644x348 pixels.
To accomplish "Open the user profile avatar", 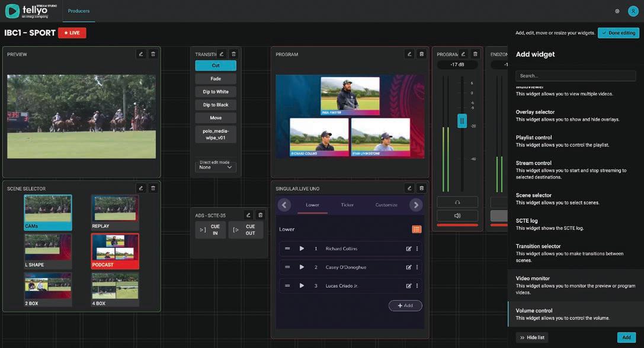I will [633, 11].
